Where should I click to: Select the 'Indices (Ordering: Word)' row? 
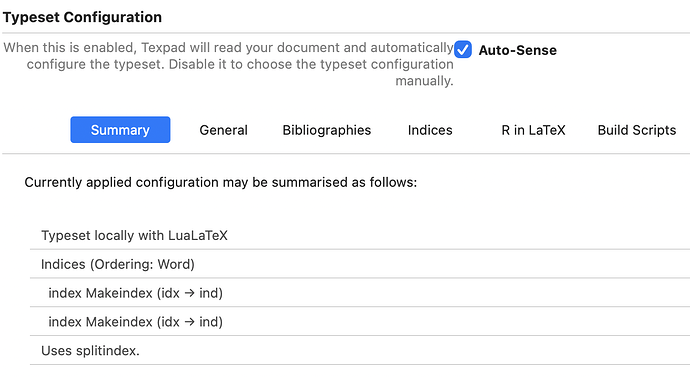click(360, 264)
